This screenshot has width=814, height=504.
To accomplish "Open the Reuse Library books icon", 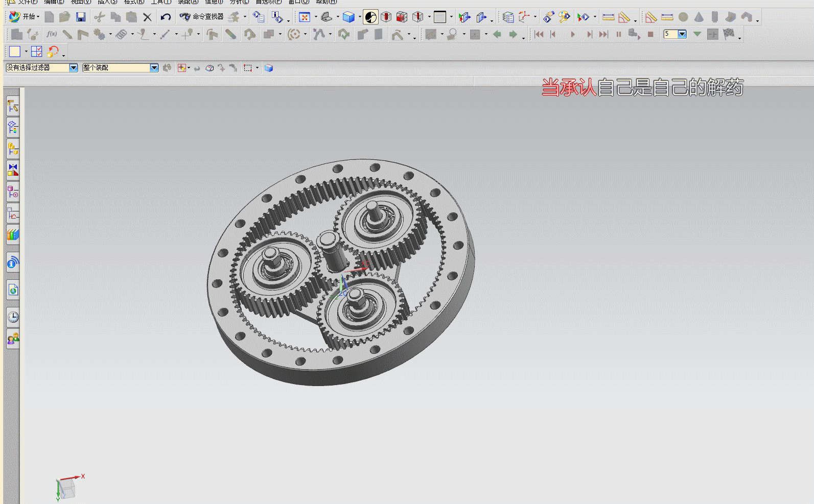I will [13, 235].
